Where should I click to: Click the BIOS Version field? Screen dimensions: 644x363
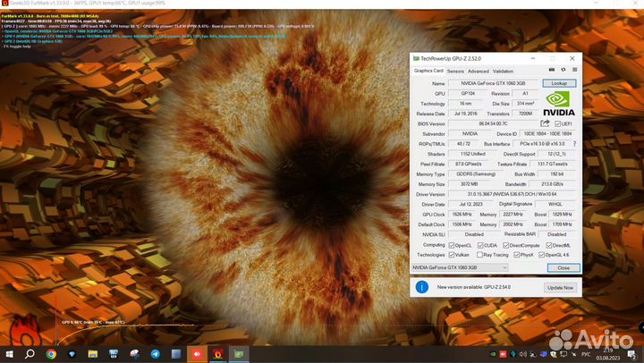pyautogui.click(x=493, y=123)
